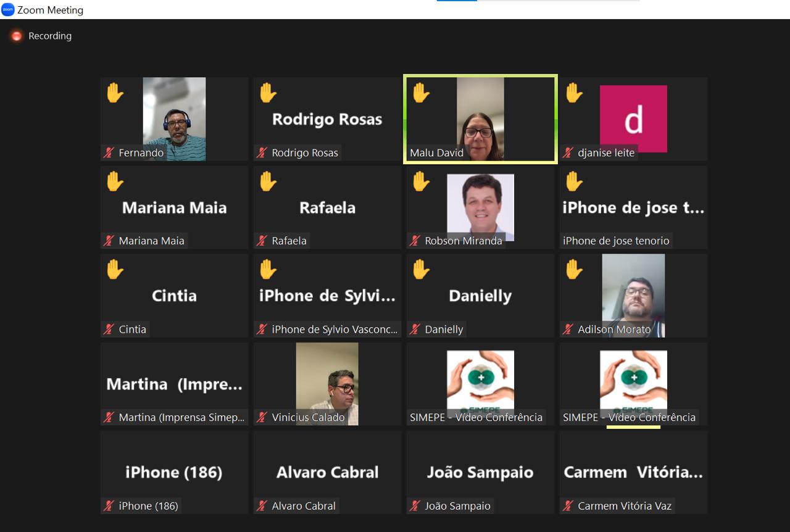Click the raised hand on Adilson Morato's tile
Viewport: 790px width, 532px height.
coord(574,270)
